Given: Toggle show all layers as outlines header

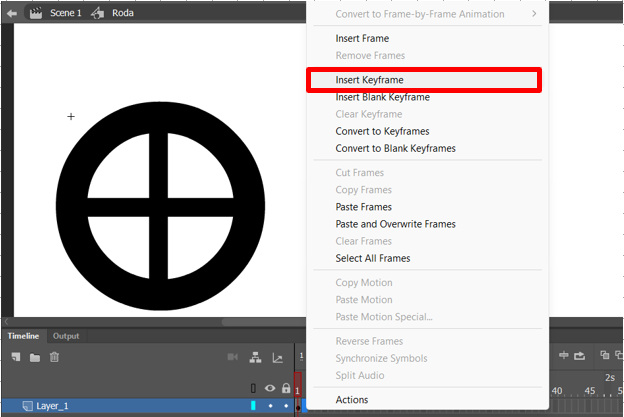Looking at the screenshot, I should (253, 388).
